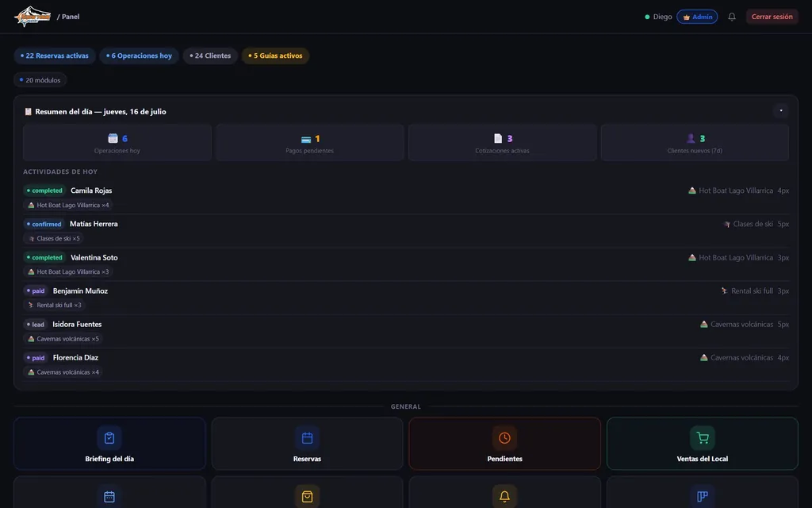Click the Resumen del día heading
The image size is (812, 508).
101,111
